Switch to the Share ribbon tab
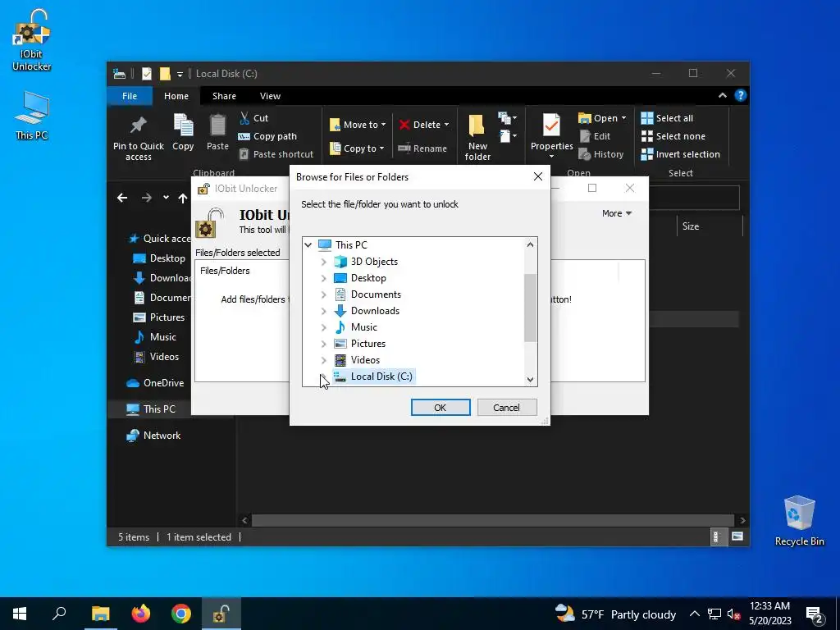This screenshot has width=840, height=630. coord(224,96)
